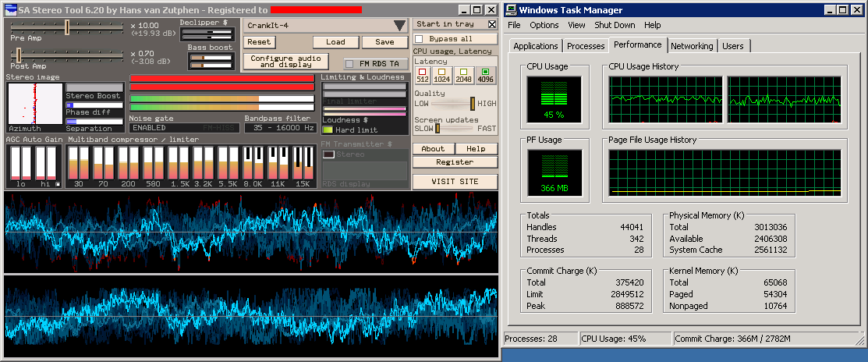Click the 1.5K multiband compressor band
Image resolution: width=868 pixels, height=362 pixels.
click(x=179, y=163)
